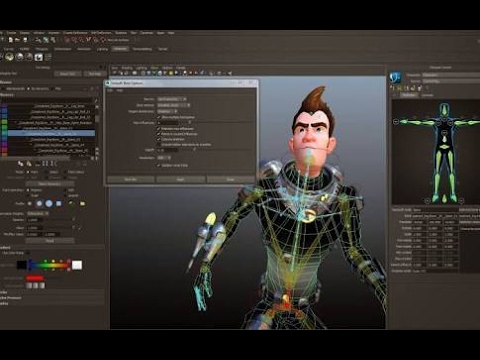Screen dimensions: 480x360
Task: Open the Skinning method dropdown in dialog
Action: click(167, 111)
